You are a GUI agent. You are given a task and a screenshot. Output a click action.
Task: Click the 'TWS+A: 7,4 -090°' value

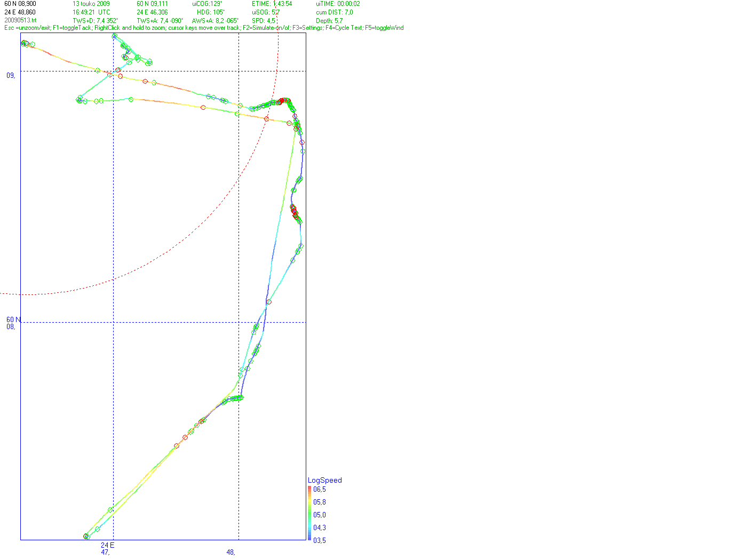pos(160,21)
